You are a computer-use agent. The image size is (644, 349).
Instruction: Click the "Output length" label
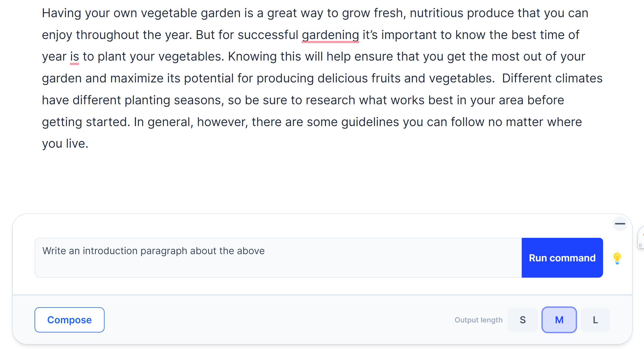478,320
